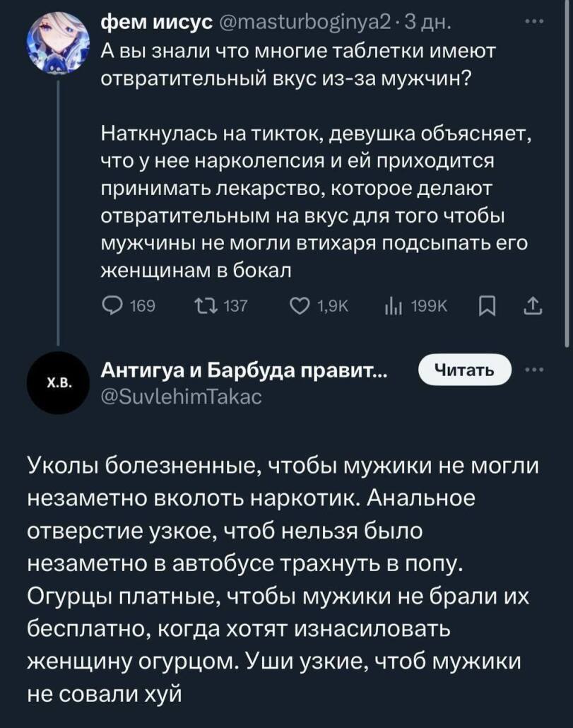The height and width of the screenshot is (728, 573).
Task: Click the share upload-arrow icon
Action: tap(533, 305)
